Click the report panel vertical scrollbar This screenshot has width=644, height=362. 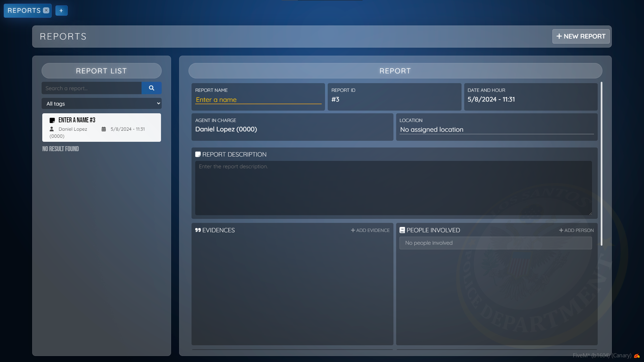point(601,164)
